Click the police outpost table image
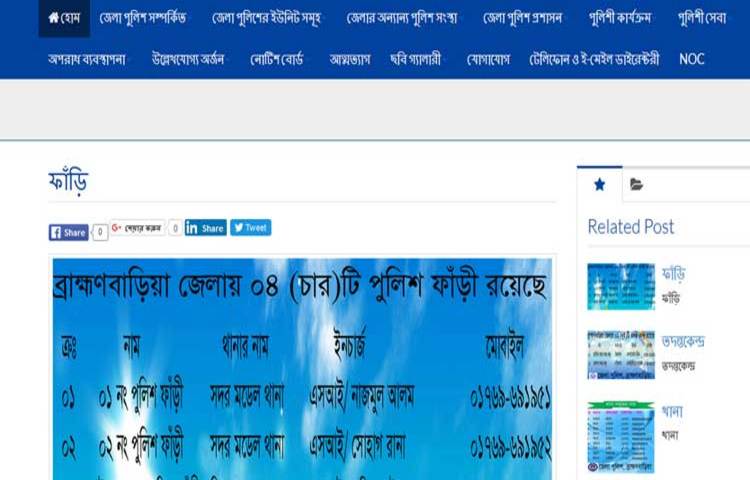Screen dimensions: 750x480 point(302,369)
